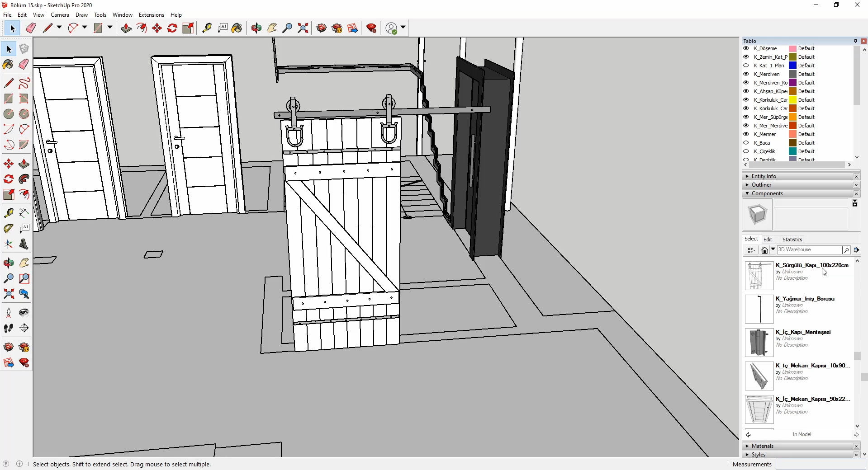Click color swatch for K_Korkuluk_Car yellow tag
Viewport: 868px width, 470px height.
click(792, 100)
